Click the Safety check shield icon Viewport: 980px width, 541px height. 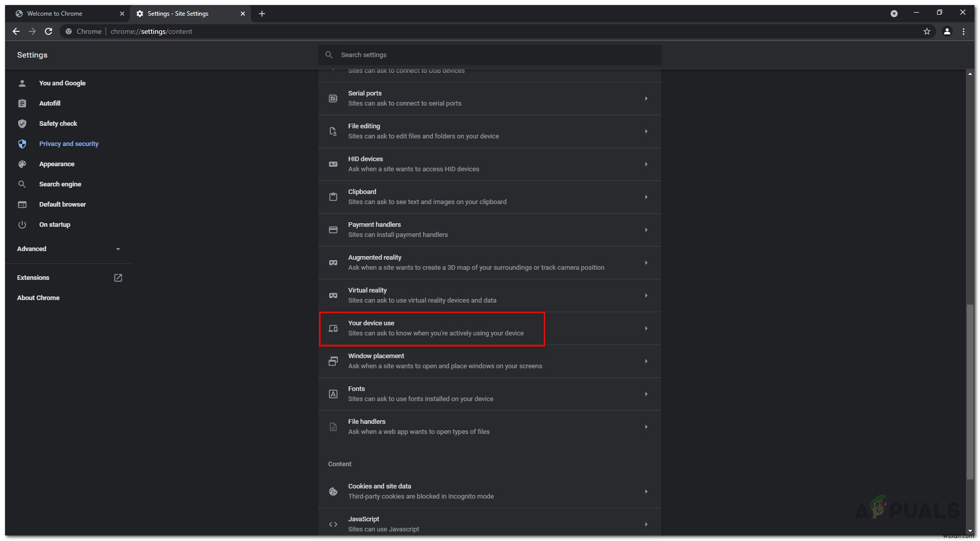23,123
